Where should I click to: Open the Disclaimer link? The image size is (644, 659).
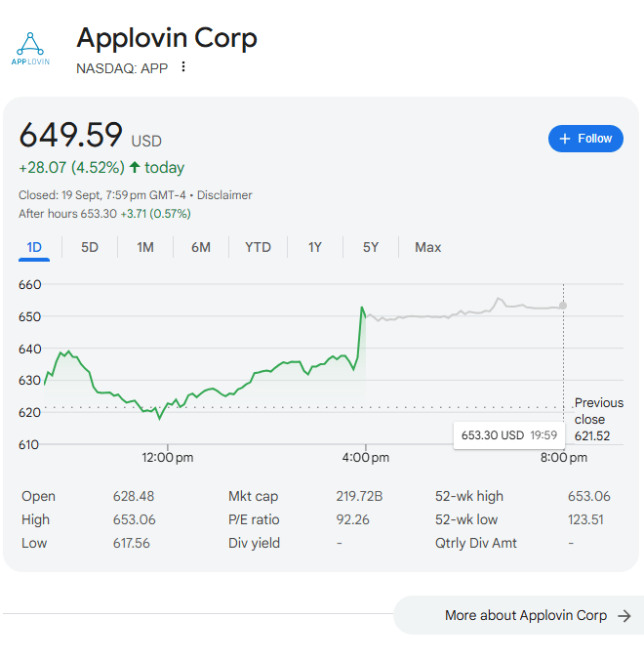(x=227, y=195)
